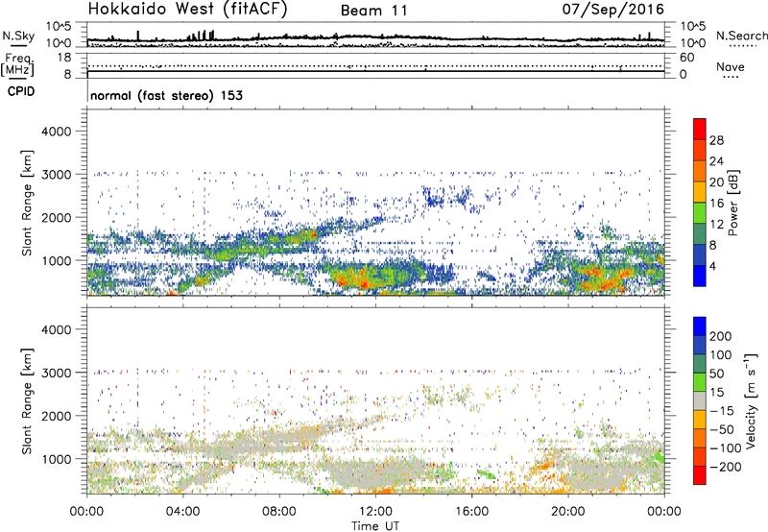
Task: Click the date "07/Sep/2016"
Action: pos(612,10)
